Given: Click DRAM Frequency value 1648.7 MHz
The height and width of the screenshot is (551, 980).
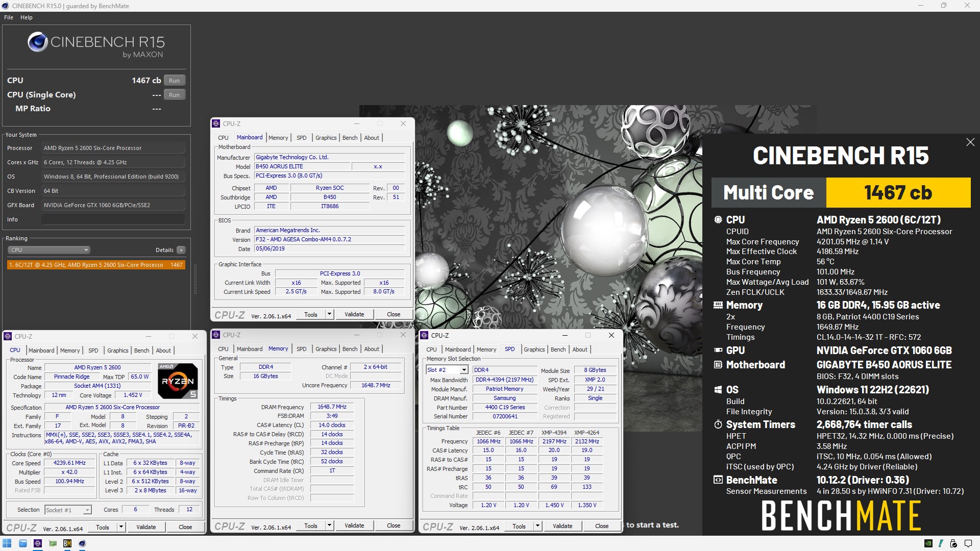Looking at the screenshot, I should (332, 407).
